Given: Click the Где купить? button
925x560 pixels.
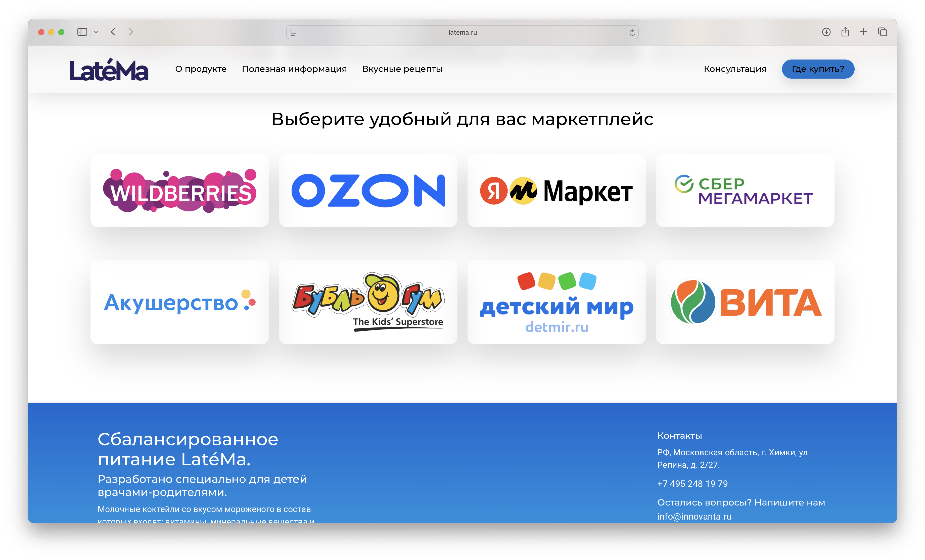Looking at the screenshot, I should [x=818, y=69].
